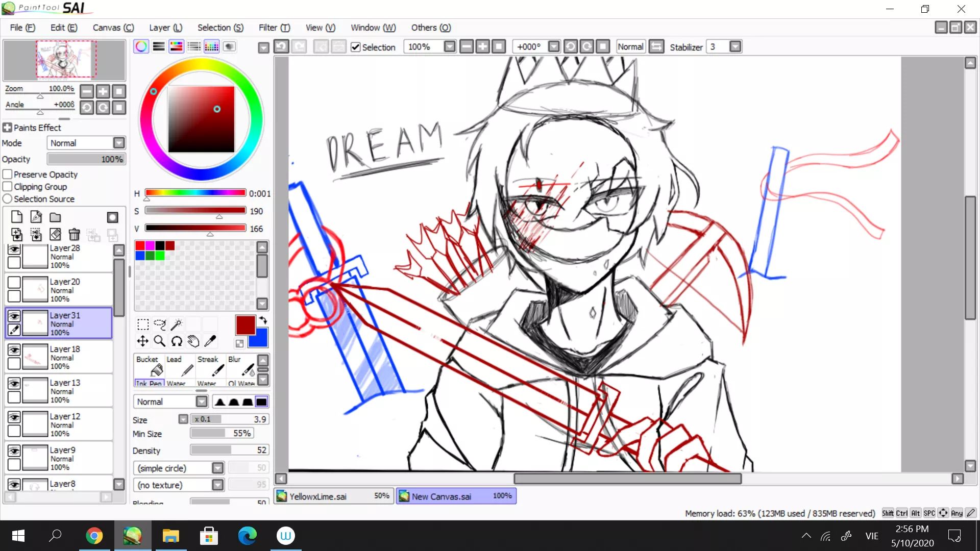Click the zoom-in plus button in navigator
Viewport: 980px width, 551px height.
[x=103, y=91]
